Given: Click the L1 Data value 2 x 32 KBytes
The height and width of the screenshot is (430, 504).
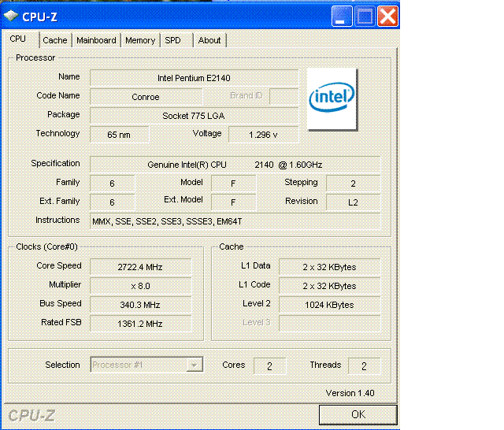Looking at the screenshot, I should click(x=329, y=267).
